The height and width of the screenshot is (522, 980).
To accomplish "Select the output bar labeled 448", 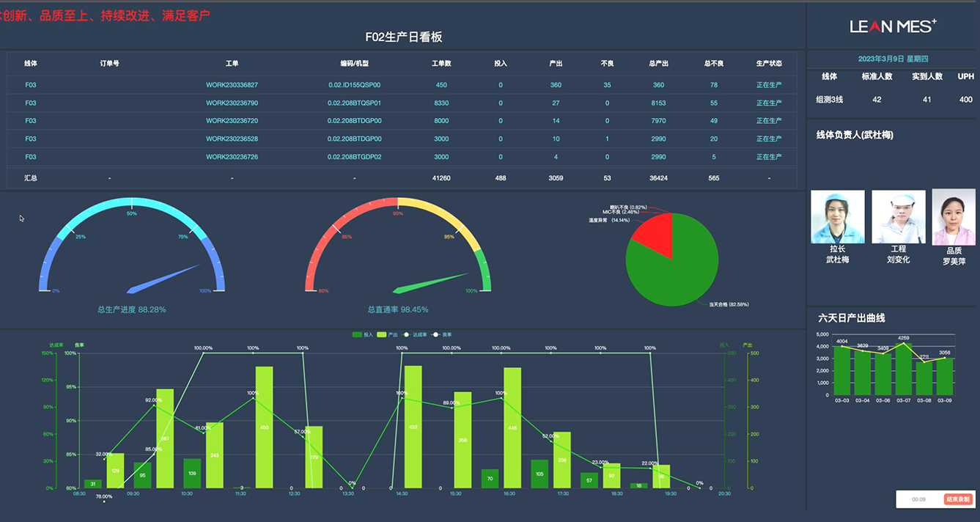I will pyautogui.click(x=512, y=427).
